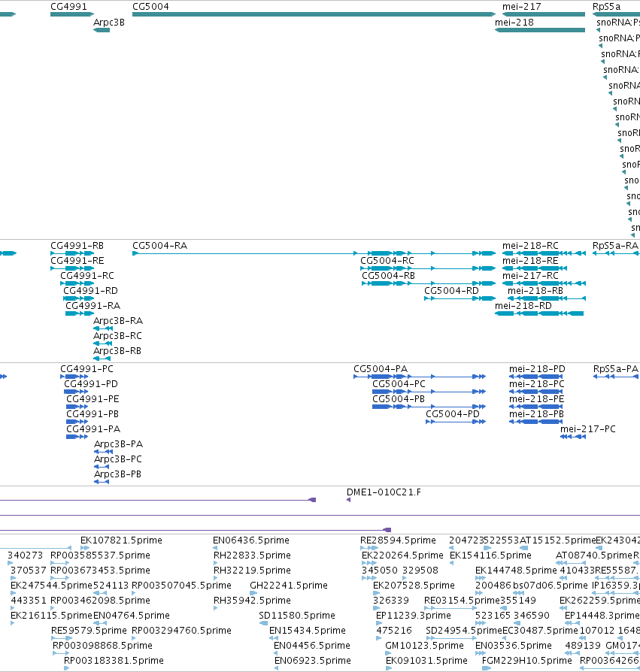Click the RpS5a gene label

coord(606,7)
